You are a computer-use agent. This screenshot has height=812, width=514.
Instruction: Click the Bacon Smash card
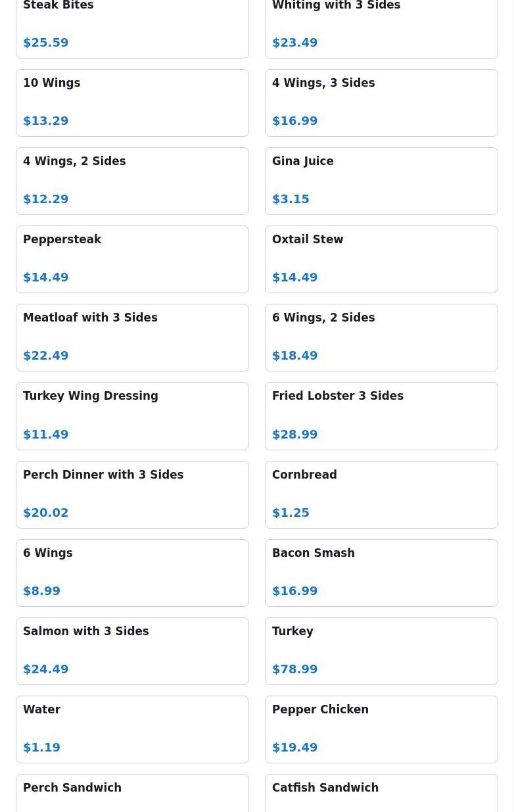tap(381, 573)
